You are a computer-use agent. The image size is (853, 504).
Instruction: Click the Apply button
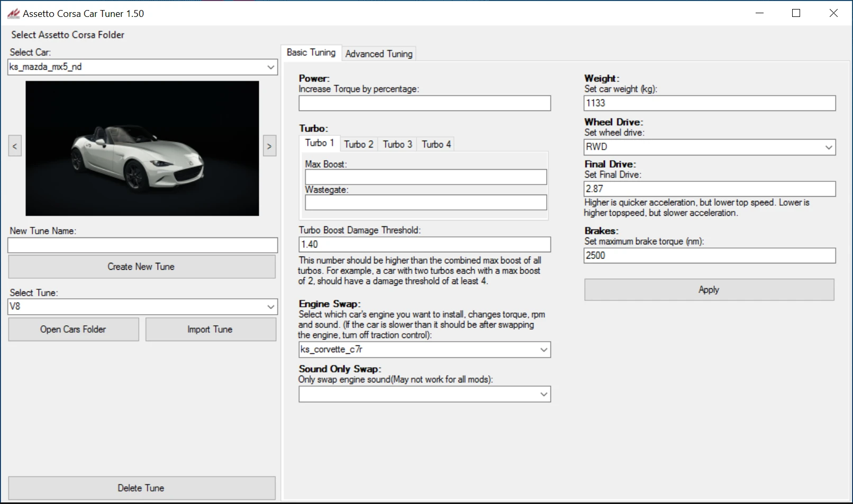tap(709, 290)
